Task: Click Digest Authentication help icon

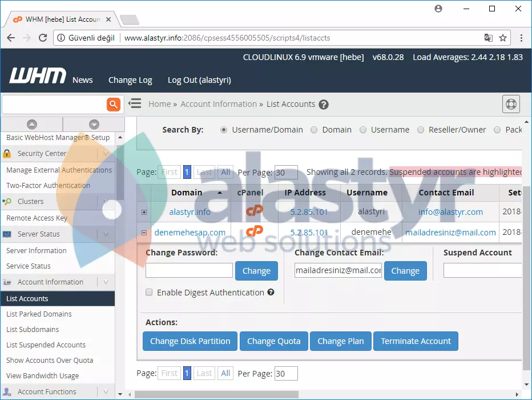Action: pyautogui.click(x=271, y=292)
